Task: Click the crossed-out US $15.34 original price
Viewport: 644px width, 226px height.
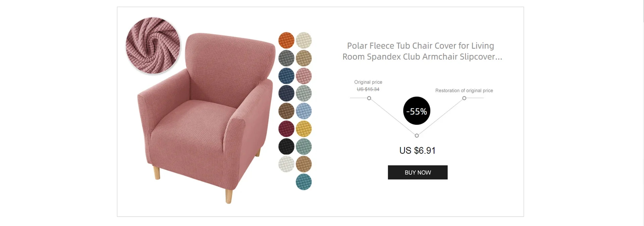Action: click(x=368, y=89)
